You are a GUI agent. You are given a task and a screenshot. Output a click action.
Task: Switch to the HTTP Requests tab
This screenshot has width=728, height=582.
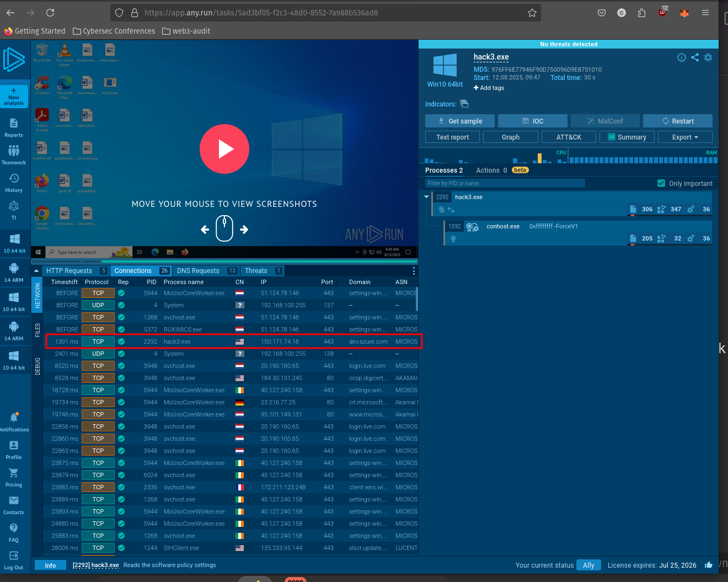(76, 271)
